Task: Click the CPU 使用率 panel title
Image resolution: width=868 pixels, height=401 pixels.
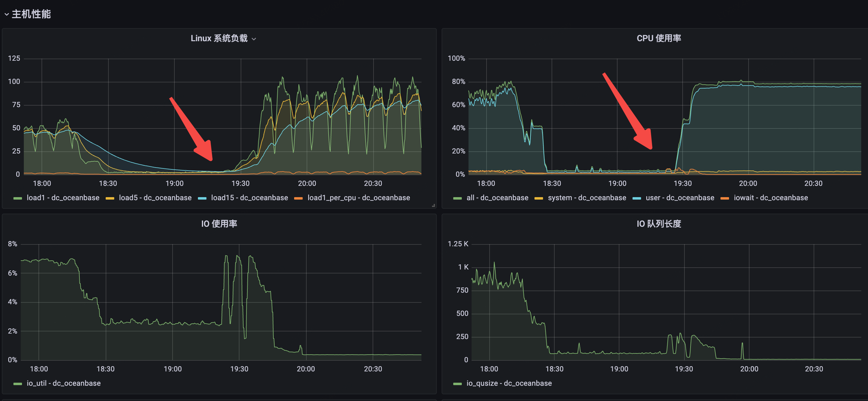Action: tap(658, 38)
